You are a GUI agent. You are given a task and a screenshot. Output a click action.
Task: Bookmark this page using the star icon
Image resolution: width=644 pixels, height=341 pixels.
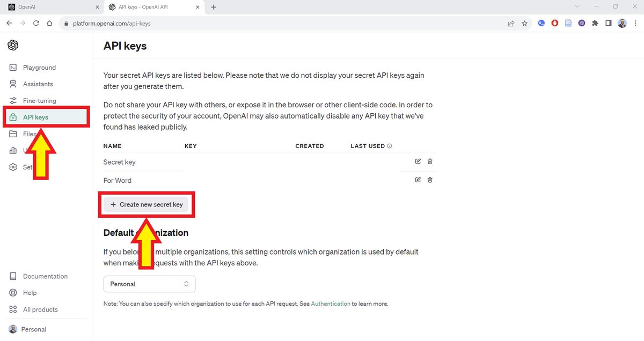tap(524, 23)
